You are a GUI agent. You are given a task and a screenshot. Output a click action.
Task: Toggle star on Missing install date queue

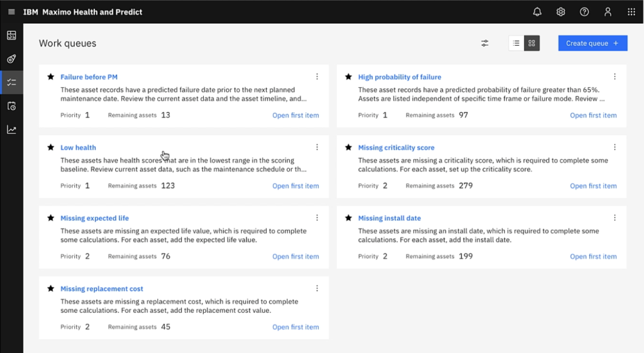348,218
